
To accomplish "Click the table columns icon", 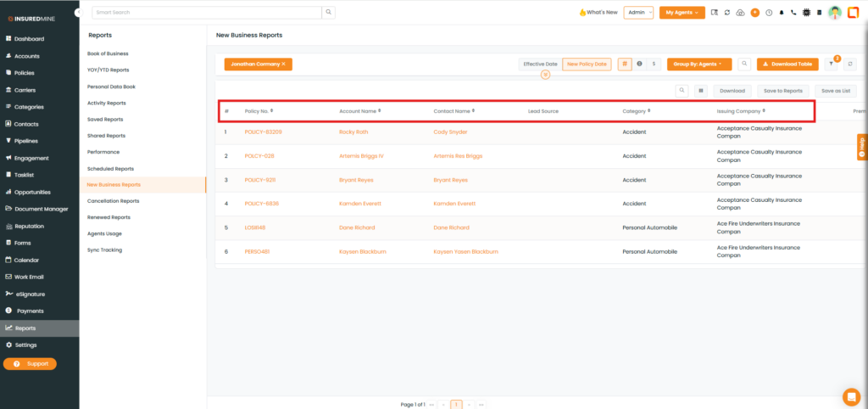I will pos(700,91).
